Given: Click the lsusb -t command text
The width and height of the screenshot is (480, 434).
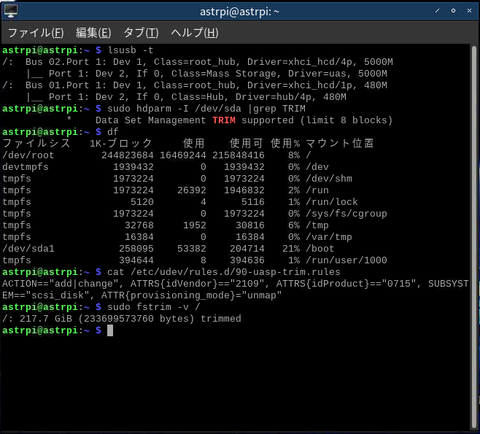Looking at the screenshot, I should pyautogui.click(x=130, y=50).
